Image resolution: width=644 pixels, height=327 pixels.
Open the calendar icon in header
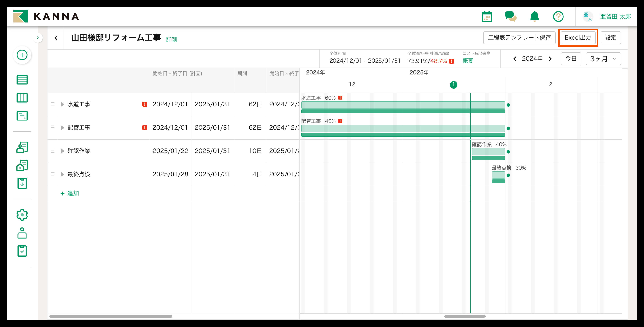point(486,17)
